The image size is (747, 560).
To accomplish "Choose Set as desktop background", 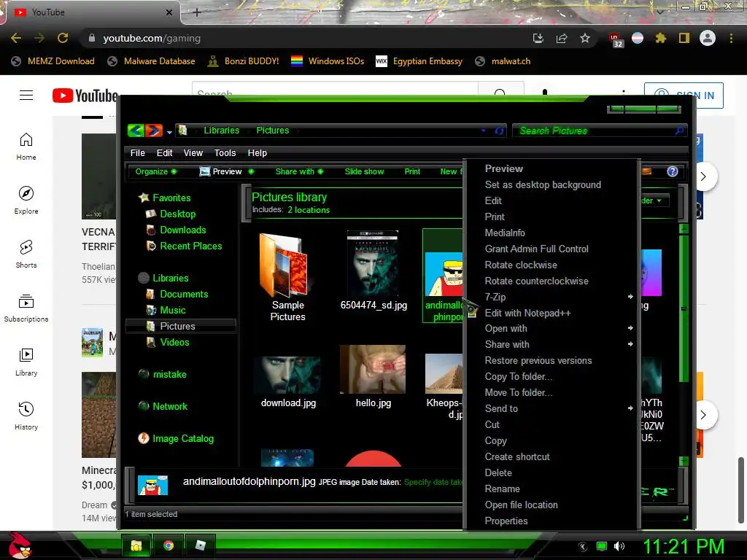I will point(543,184).
